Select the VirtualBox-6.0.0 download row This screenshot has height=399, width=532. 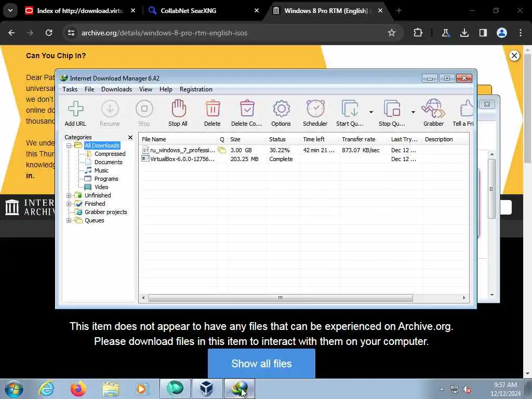pos(303,159)
